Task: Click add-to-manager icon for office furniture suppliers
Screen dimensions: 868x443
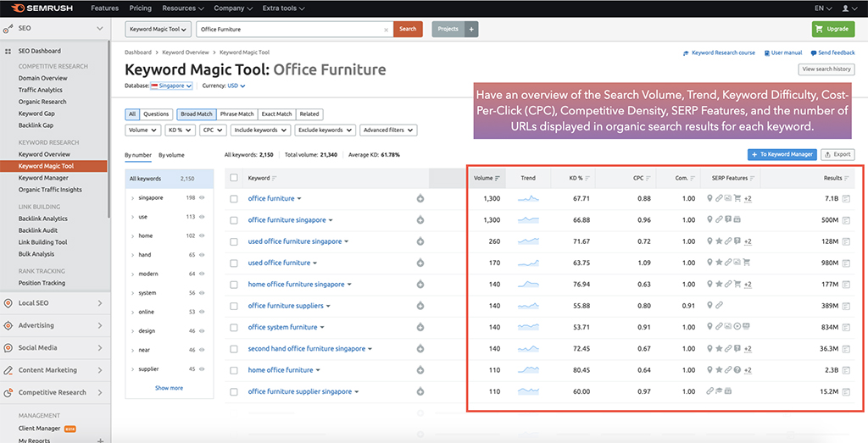Action: tap(420, 306)
